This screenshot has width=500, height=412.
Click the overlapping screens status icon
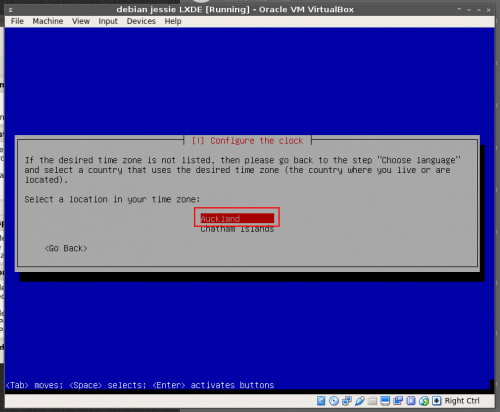(398, 401)
